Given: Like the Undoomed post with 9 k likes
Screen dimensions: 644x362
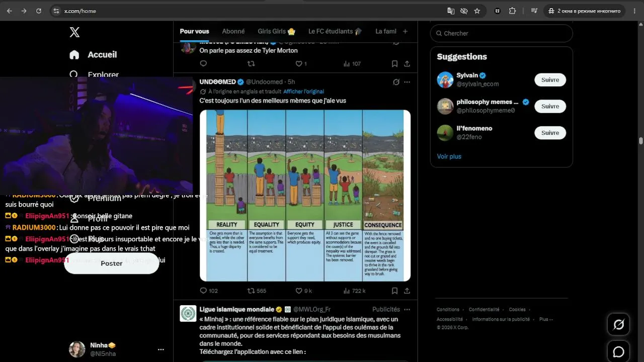Looking at the screenshot, I should coord(303,291).
